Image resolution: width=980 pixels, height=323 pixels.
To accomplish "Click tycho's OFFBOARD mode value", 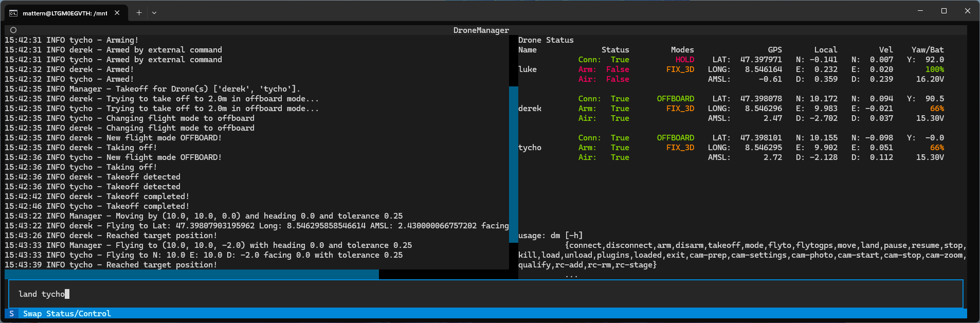I will coord(675,138).
